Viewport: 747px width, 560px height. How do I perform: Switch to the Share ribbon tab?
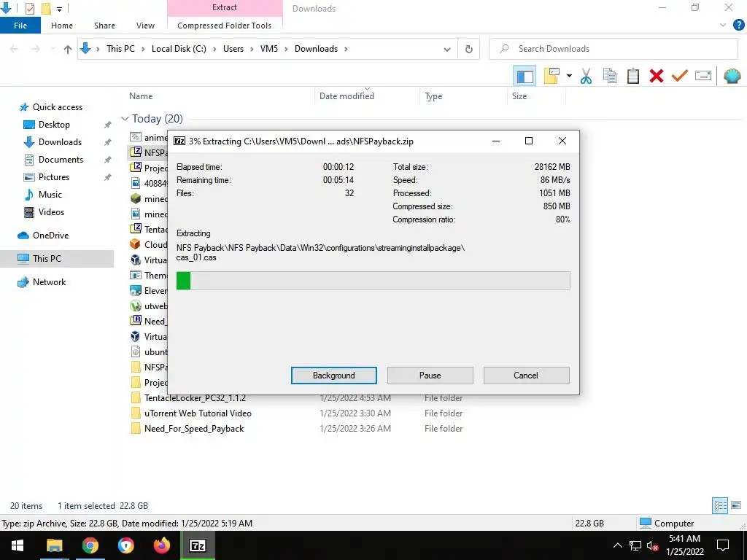click(x=104, y=26)
